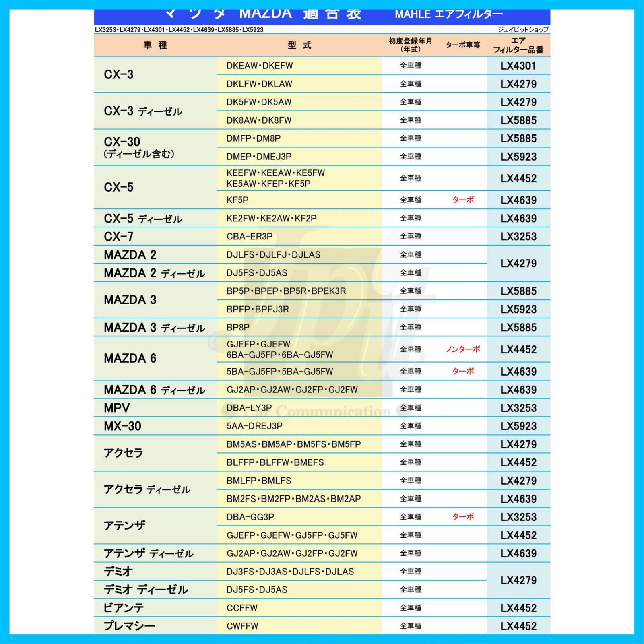Select the 'MAZDA 2' non-diesel vehicle name
The width and height of the screenshot is (644, 644).
point(130,255)
